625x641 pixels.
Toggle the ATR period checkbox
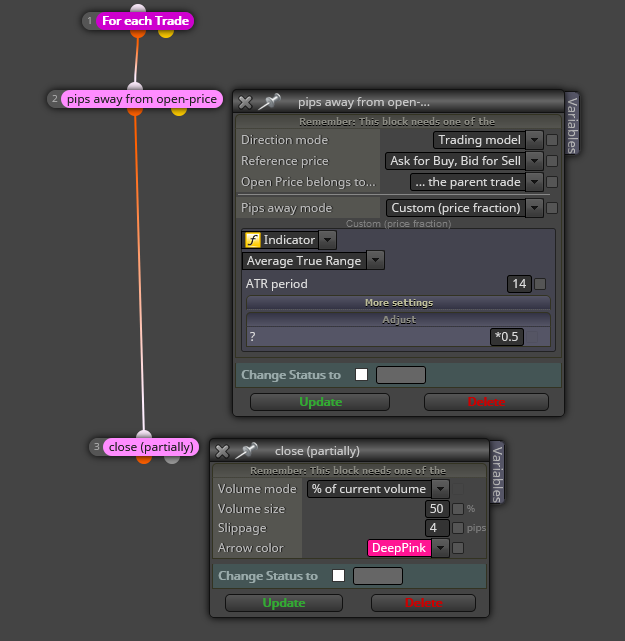click(x=540, y=284)
